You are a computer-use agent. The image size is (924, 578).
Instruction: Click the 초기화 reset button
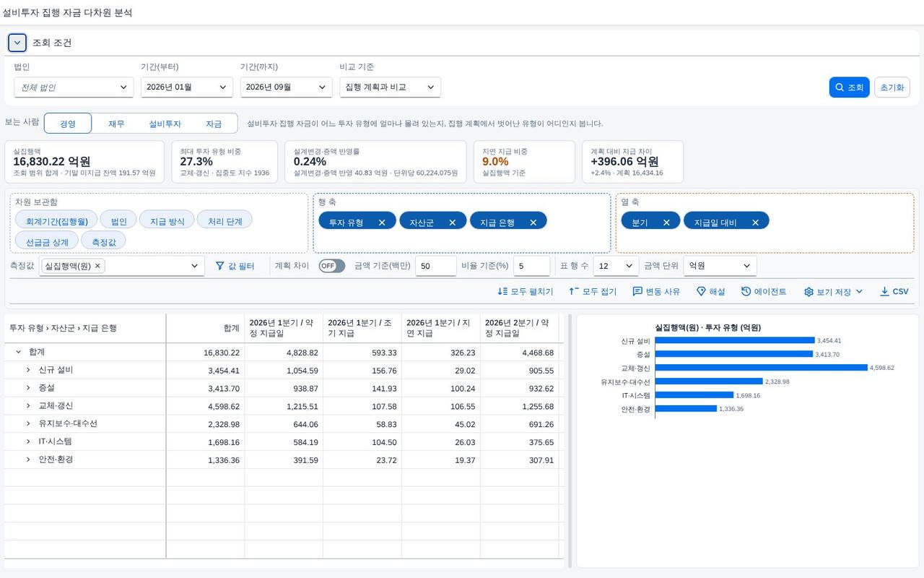click(x=892, y=87)
